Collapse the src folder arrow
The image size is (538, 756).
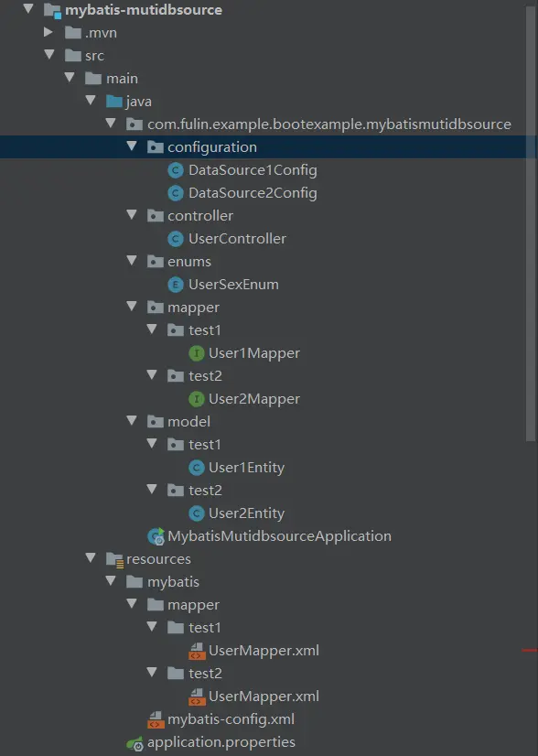[x=49, y=54]
